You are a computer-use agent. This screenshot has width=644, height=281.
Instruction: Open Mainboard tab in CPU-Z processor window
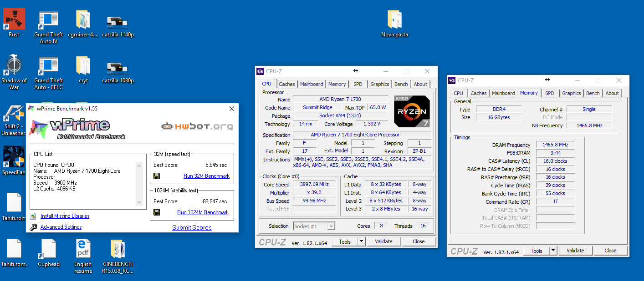coord(312,84)
